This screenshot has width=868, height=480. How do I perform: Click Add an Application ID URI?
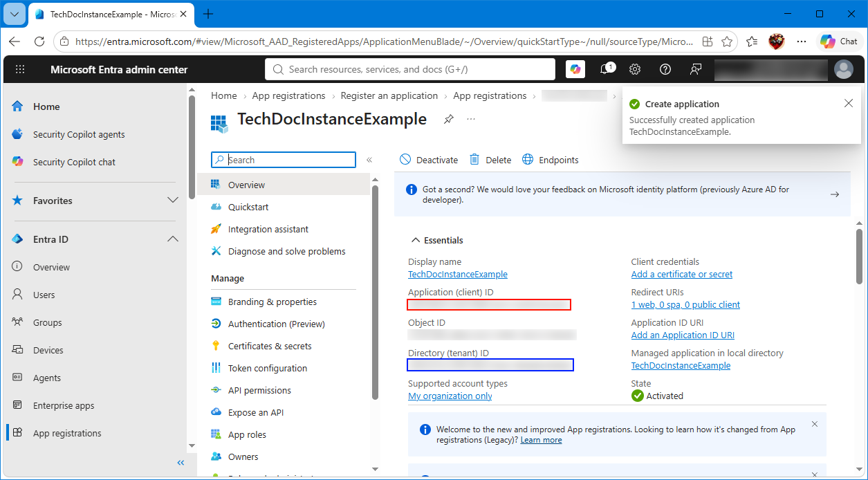[683, 335]
